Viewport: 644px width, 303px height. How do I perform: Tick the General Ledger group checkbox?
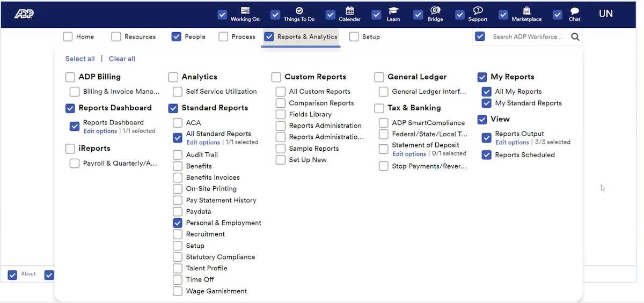[x=379, y=77]
